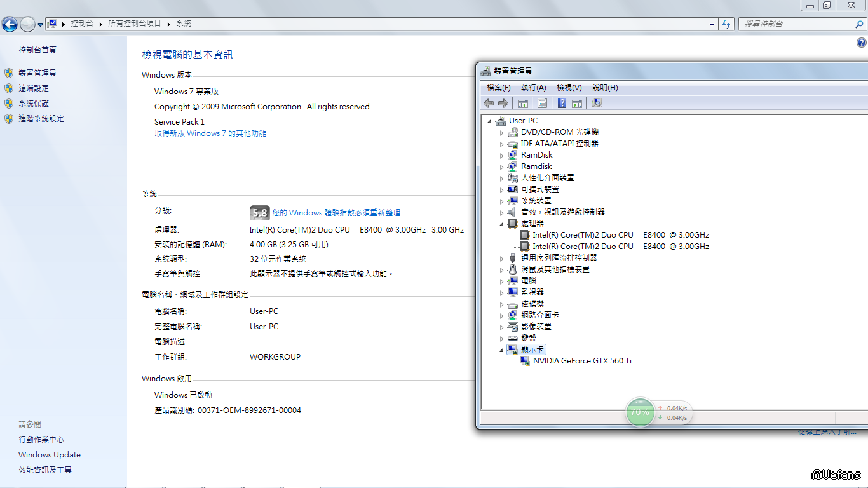Click the 裝置管理員 link in left sidebar

37,73
